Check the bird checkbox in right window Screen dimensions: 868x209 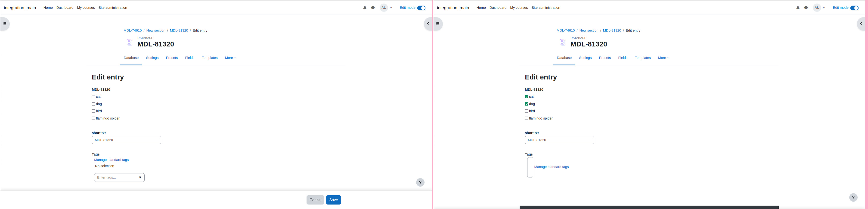click(x=526, y=111)
